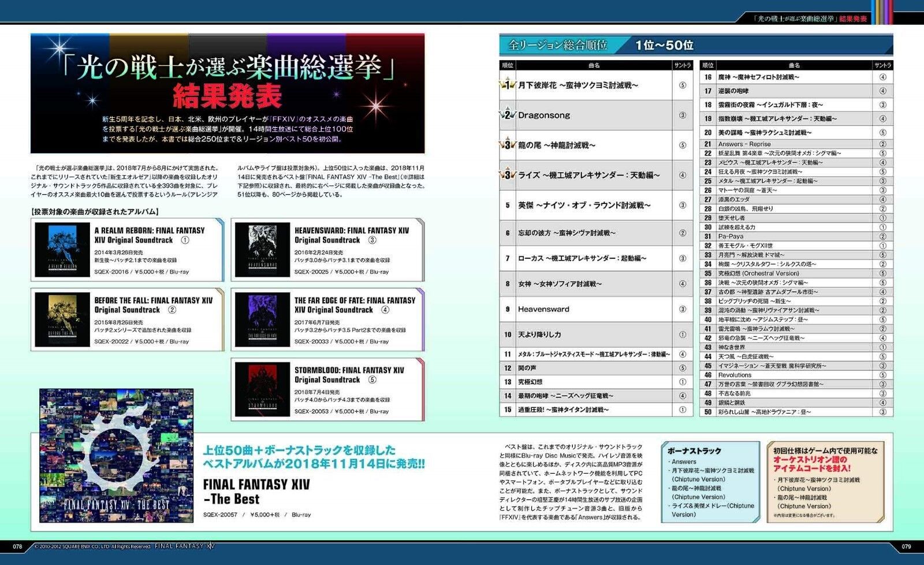Click the circled 5 soundtrack marker in the 月下彼岸花 row

coord(683,86)
